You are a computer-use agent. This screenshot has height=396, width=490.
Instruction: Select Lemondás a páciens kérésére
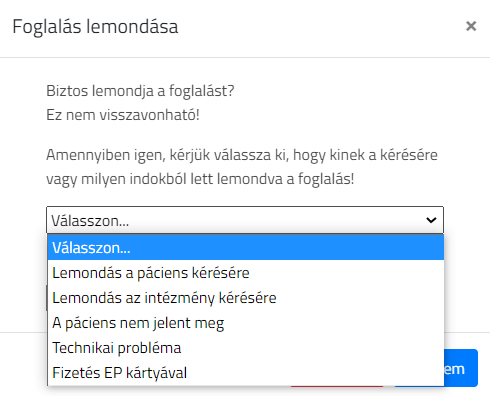click(x=246, y=273)
